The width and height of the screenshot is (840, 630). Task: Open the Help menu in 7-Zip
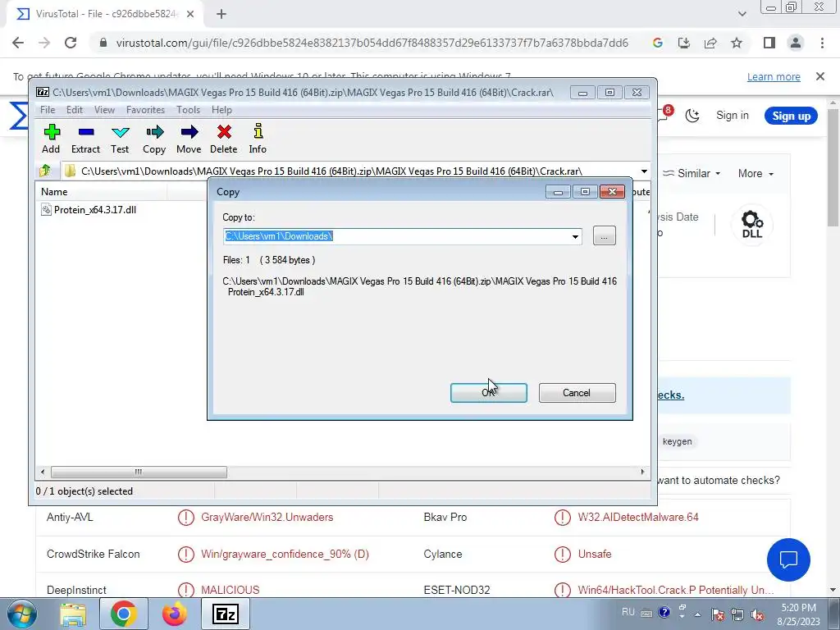(221, 110)
